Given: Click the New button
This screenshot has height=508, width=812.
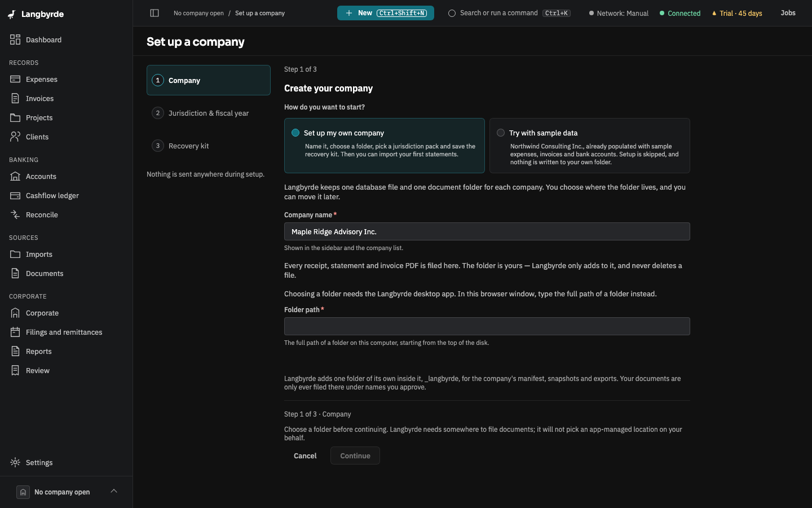Looking at the screenshot, I should (386, 13).
